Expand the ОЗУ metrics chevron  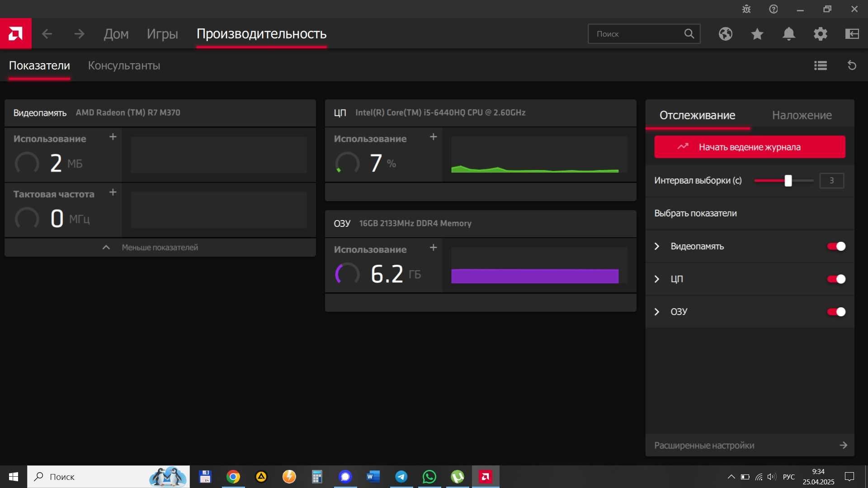tap(657, 312)
